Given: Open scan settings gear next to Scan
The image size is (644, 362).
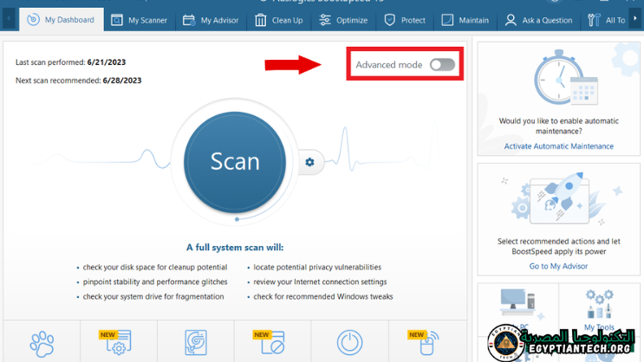Looking at the screenshot, I should pos(309,162).
